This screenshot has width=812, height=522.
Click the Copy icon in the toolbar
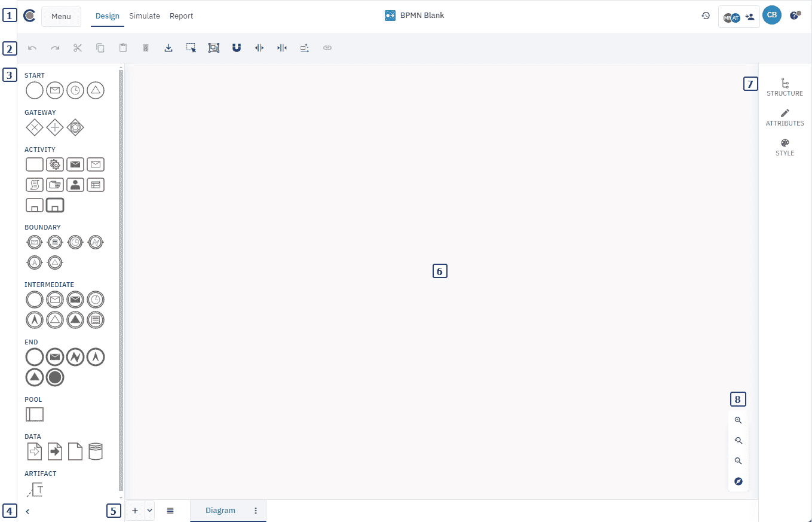[x=100, y=48]
